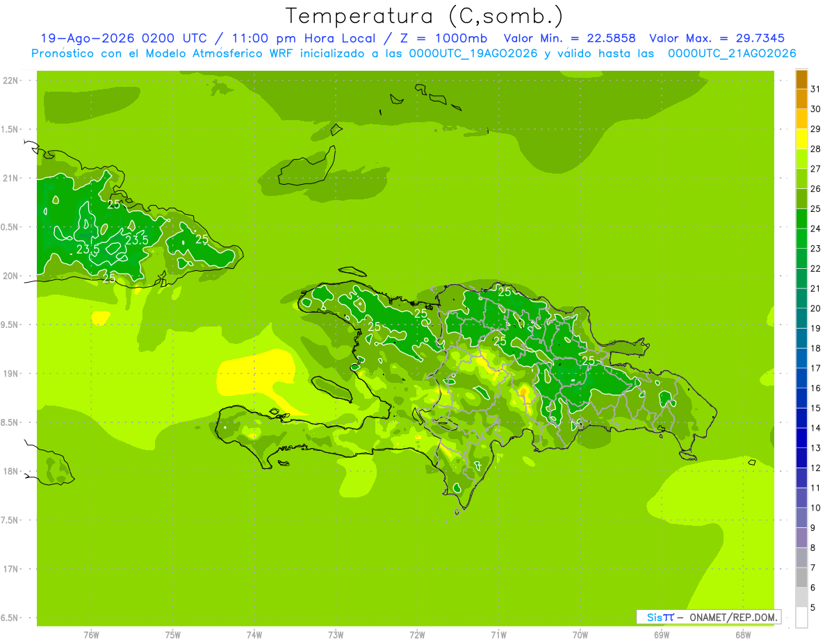Click the 20N latitude axis label
834x644 pixels.
point(12,276)
